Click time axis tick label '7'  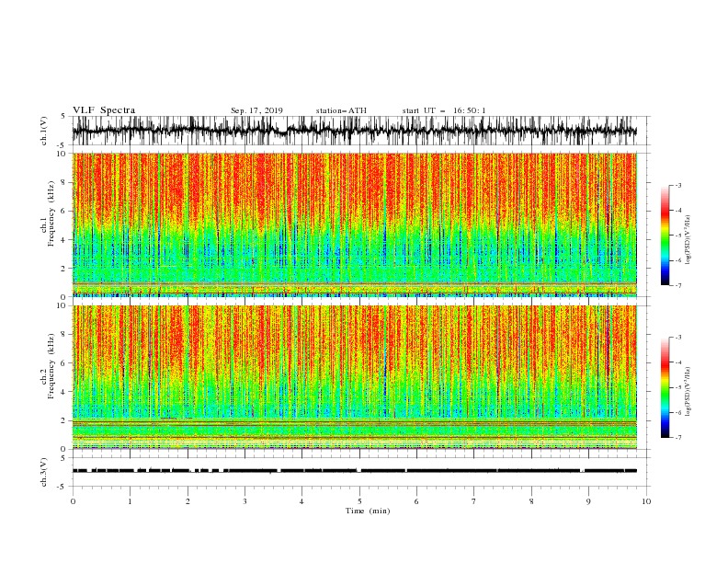474,501
